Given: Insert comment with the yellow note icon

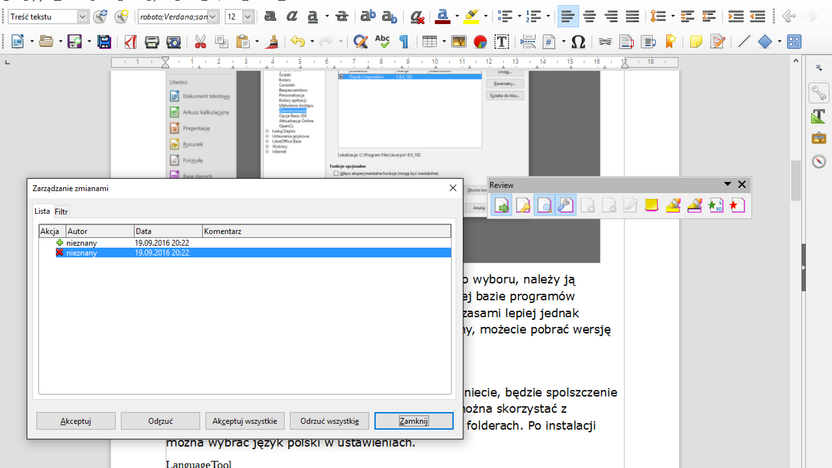Looking at the screenshot, I should (x=696, y=41).
